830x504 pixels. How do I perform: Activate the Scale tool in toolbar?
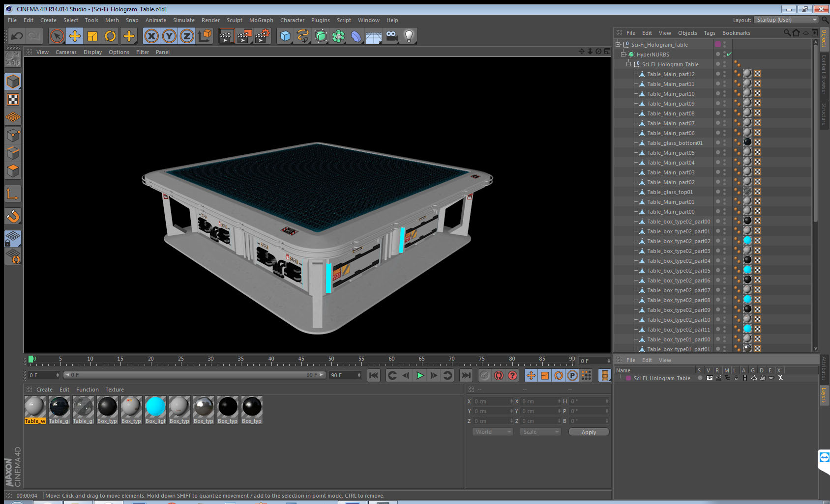pyautogui.click(x=92, y=36)
